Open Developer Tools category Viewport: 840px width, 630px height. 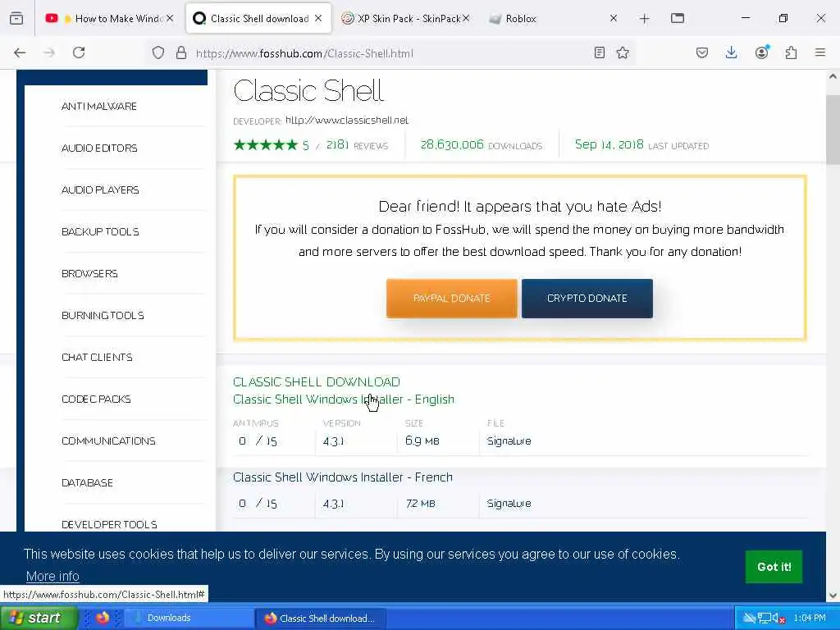[109, 524]
